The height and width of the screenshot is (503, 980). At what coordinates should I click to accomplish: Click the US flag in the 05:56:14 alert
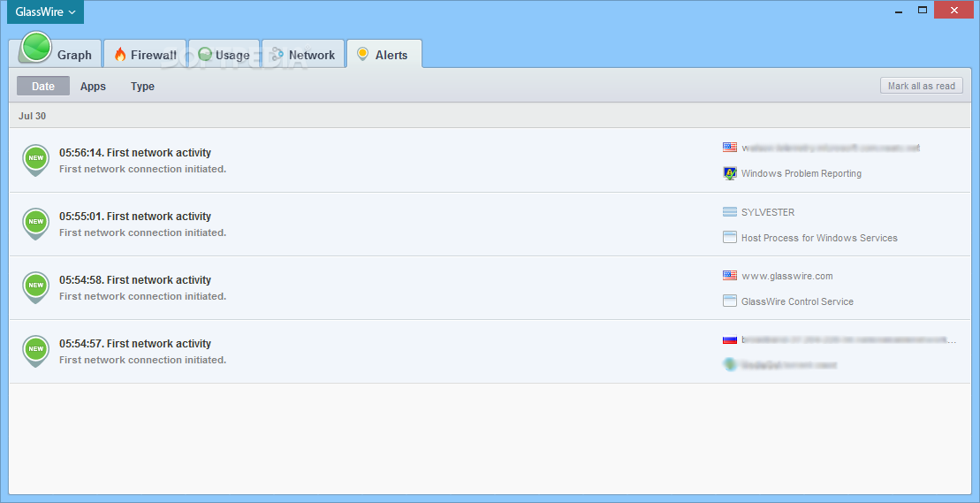(729, 148)
